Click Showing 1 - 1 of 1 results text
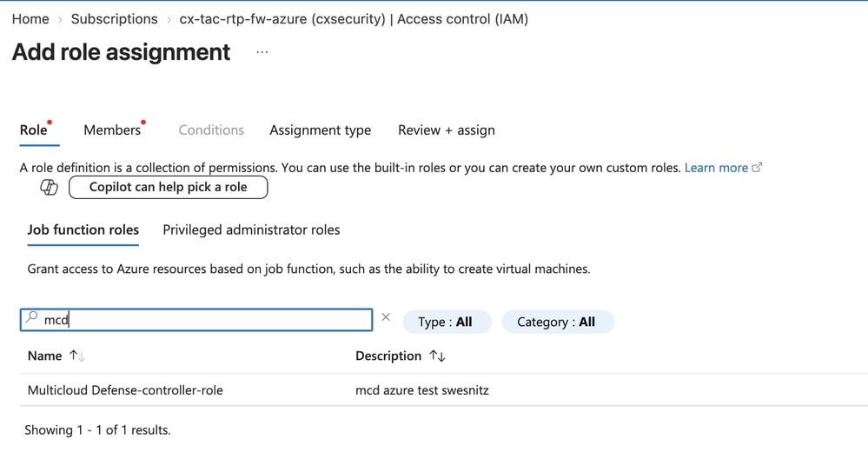Screen dimensions: 868x459 [97, 430]
